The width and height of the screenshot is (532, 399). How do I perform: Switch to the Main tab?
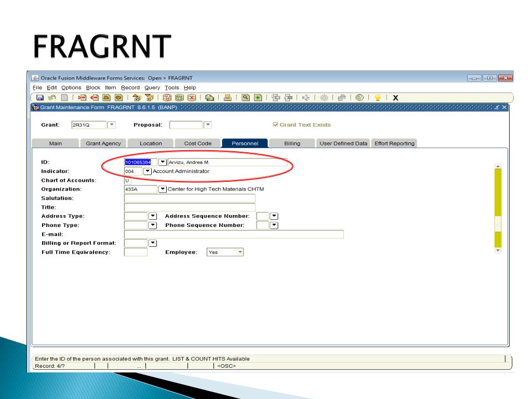(x=55, y=143)
